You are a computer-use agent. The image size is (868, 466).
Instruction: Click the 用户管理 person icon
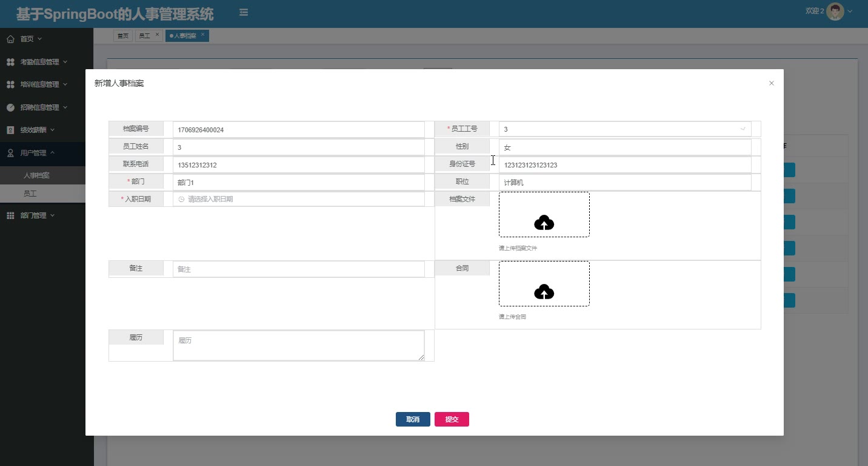point(10,153)
